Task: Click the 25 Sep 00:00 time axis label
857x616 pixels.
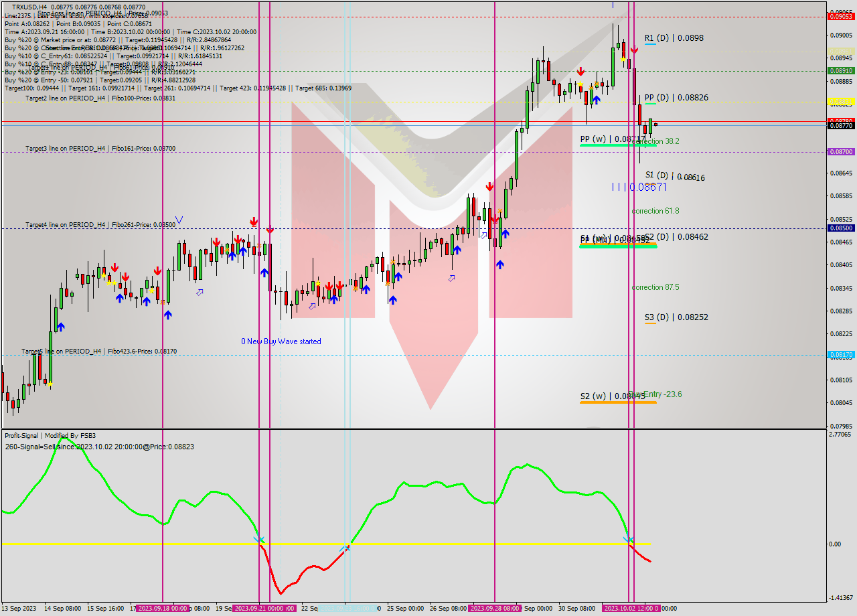Action: [x=405, y=609]
